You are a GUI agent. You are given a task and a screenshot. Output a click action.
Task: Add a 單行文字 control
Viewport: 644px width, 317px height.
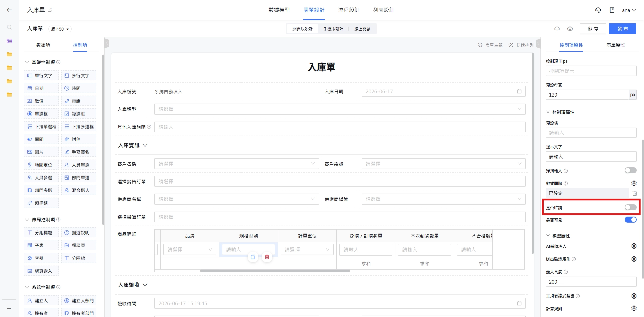click(41, 76)
